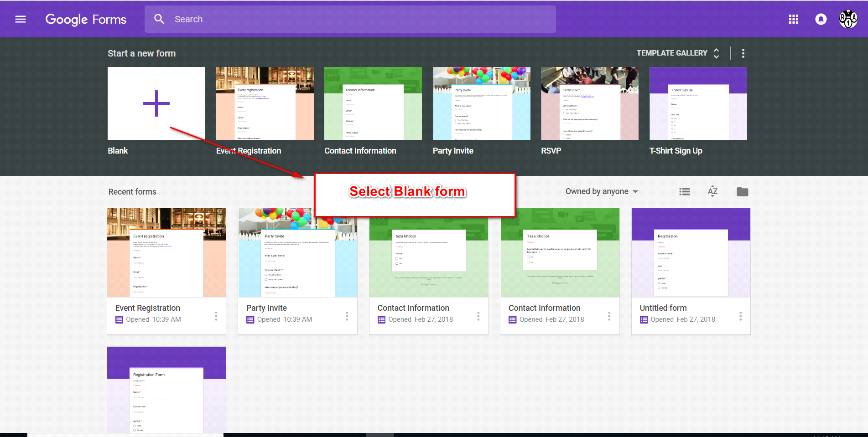The image size is (868, 437).
Task: Open the Registration Form preview
Action: click(166, 390)
